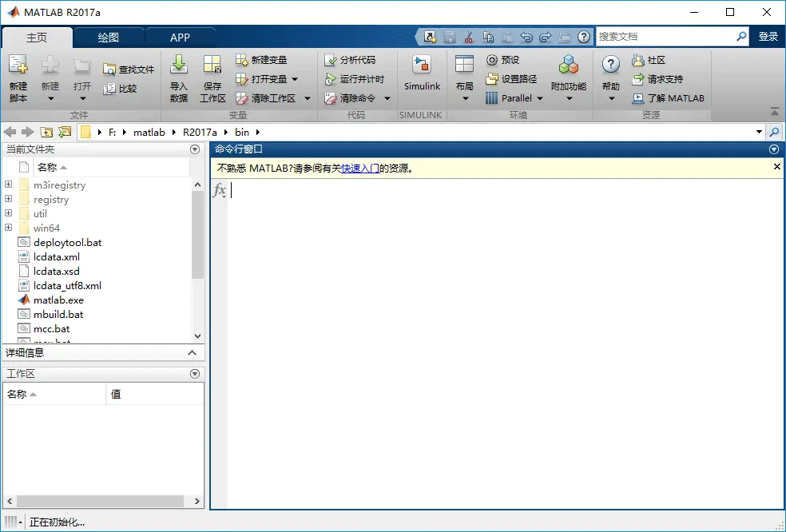Open the 清除工作区 dropdown arrow
This screenshot has width=786, height=532.
pos(308,98)
